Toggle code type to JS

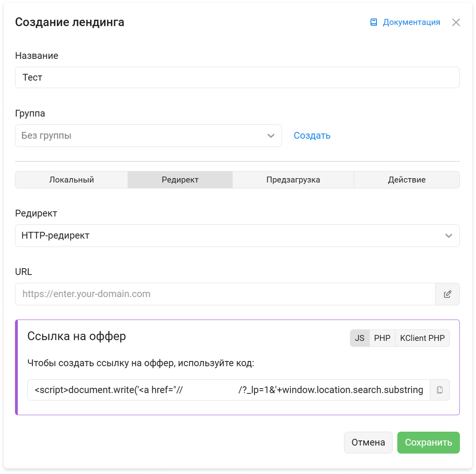359,338
